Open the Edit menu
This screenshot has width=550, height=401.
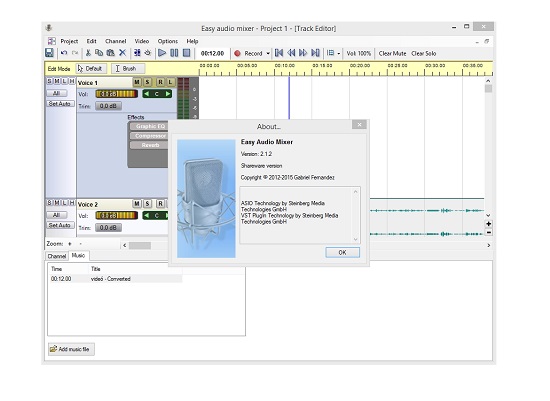click(x=92, y=41)
